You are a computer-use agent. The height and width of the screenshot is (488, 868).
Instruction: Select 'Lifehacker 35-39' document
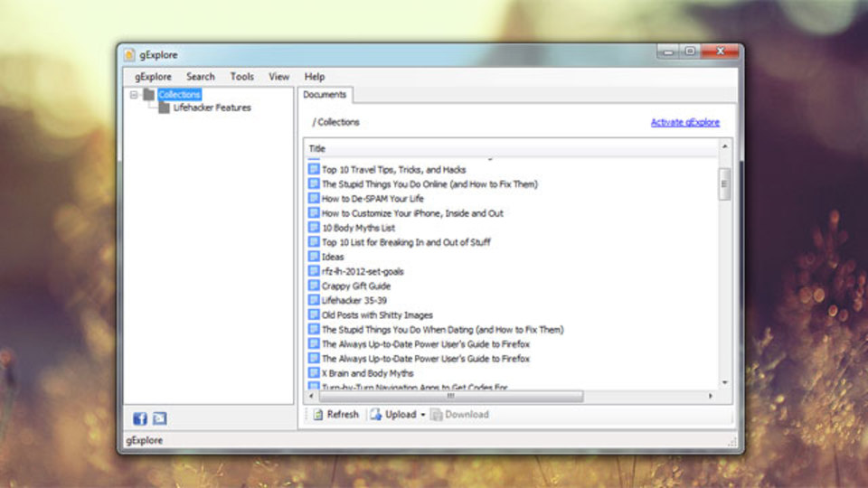click(x=354, y=300)
